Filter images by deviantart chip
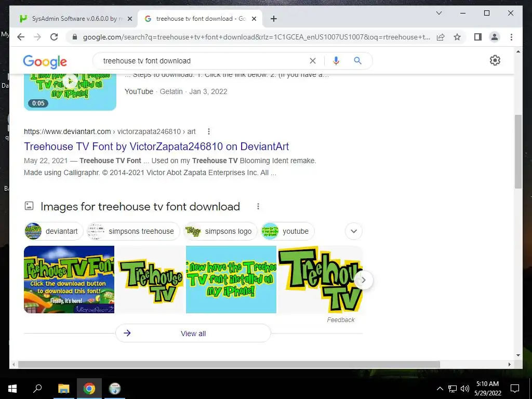The height and width of the screenshot is (399, 532). [x=54, y=231]
